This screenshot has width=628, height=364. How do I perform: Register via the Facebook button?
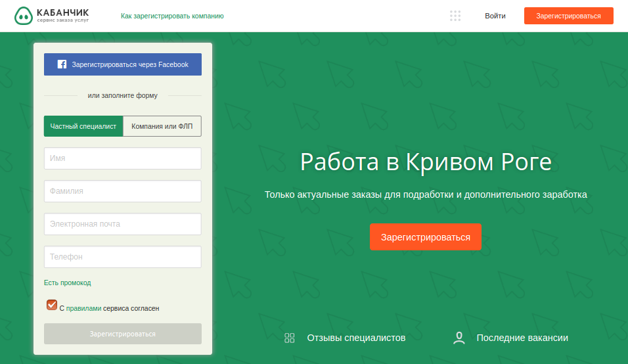pos(123,64)
